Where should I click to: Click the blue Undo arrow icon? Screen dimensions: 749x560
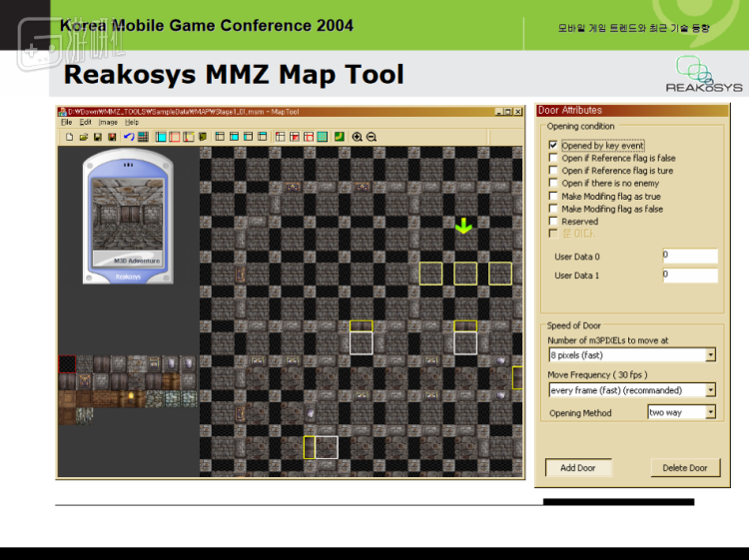point(128,137)
